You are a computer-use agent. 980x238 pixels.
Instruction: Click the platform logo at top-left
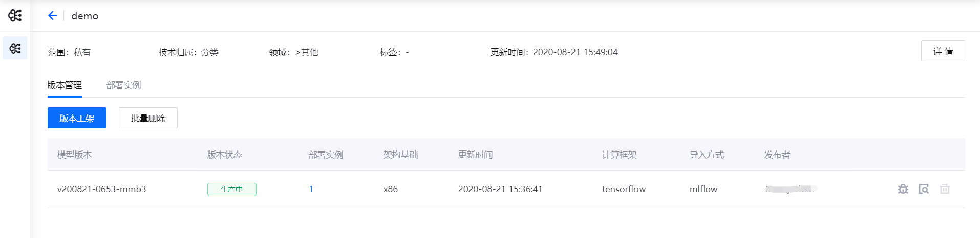click(x=15, y=15)
